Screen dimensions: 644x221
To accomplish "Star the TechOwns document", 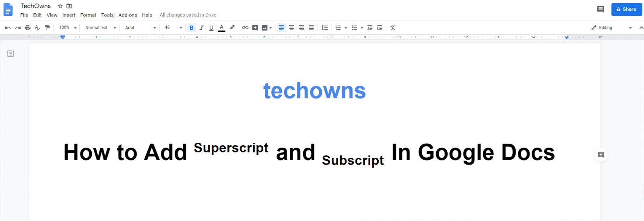I will click(x=60, y=6).
